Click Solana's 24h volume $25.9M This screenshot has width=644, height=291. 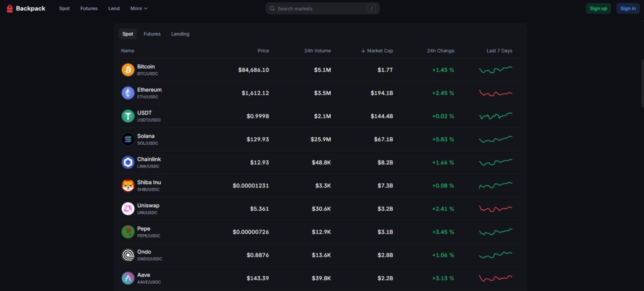[x=321, y=139]
